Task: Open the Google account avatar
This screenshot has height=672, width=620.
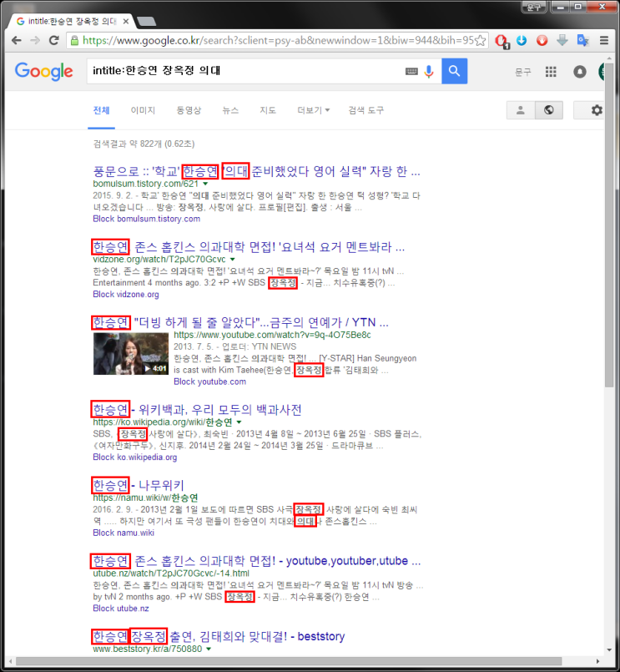Action: [x=602, y=72]
